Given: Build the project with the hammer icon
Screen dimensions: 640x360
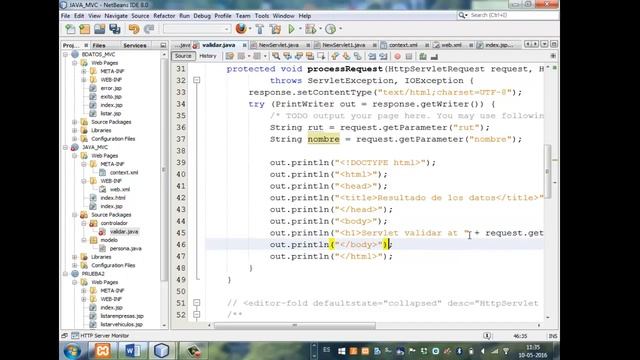Looking at the screenshot, I should click(260, 29).
